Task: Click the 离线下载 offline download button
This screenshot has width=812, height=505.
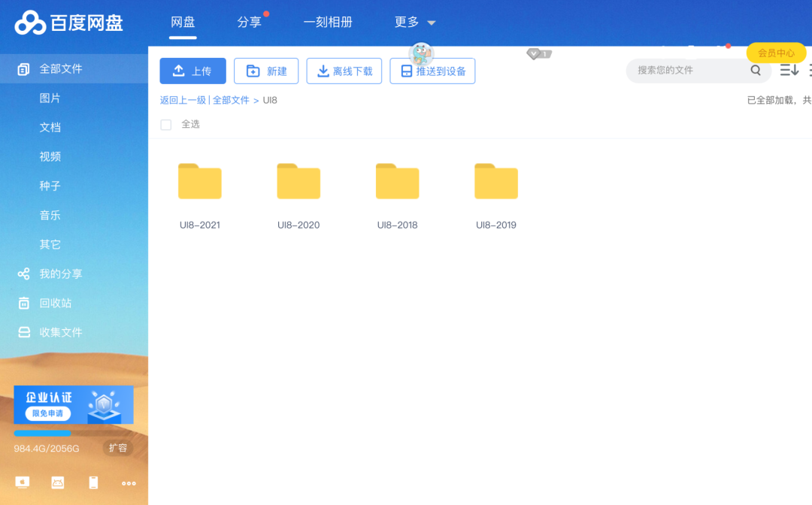Action: 344,71
